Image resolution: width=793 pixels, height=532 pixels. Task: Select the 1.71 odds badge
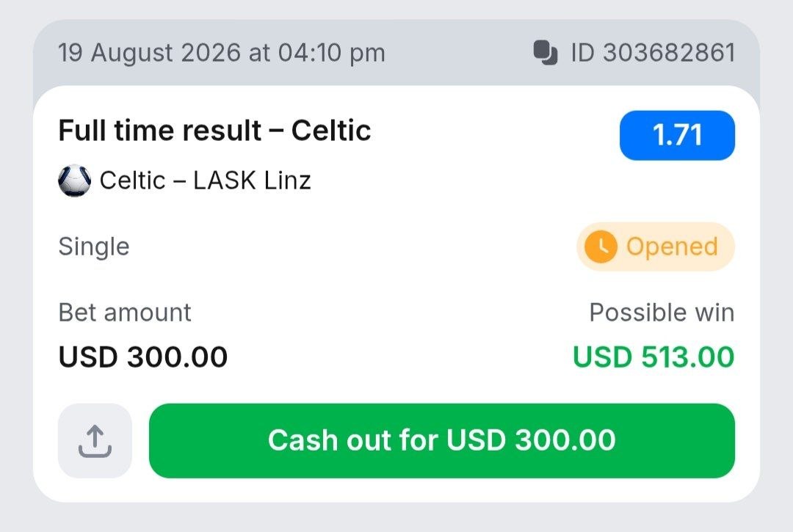(677, 136)
